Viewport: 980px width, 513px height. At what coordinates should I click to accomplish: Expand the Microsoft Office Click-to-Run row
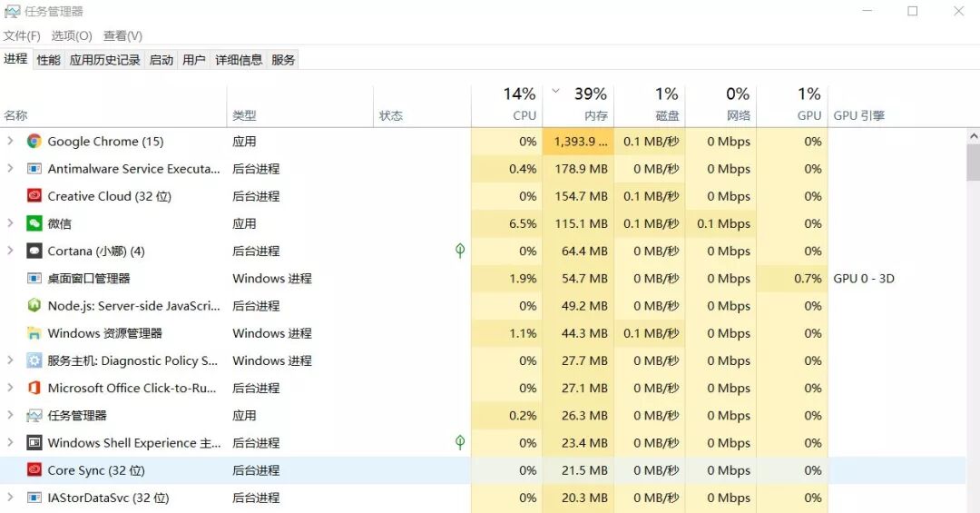point(10,388)
